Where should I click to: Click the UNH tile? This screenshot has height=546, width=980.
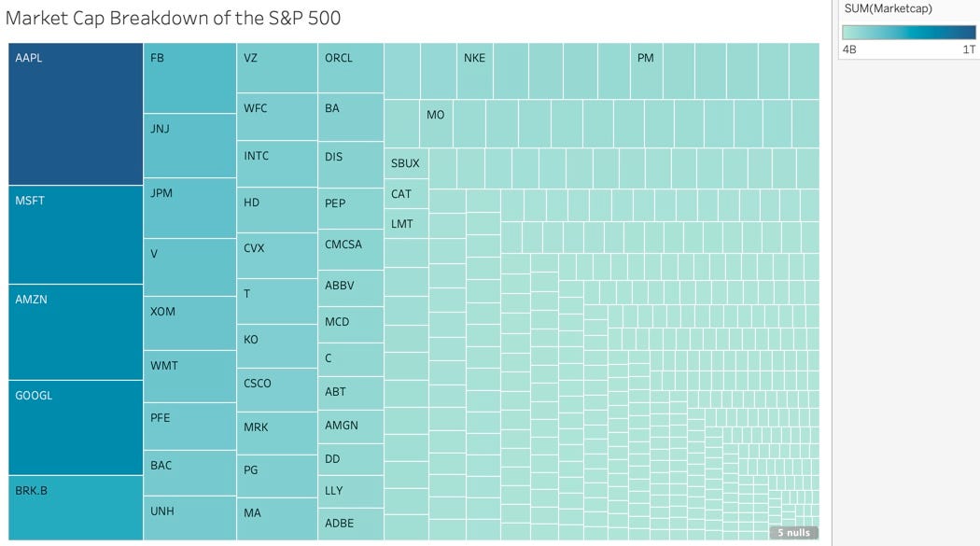(189, 518)
